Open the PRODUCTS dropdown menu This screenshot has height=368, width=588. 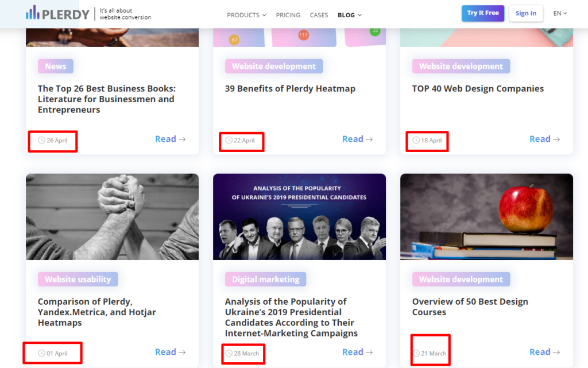(x=246, y=15)
